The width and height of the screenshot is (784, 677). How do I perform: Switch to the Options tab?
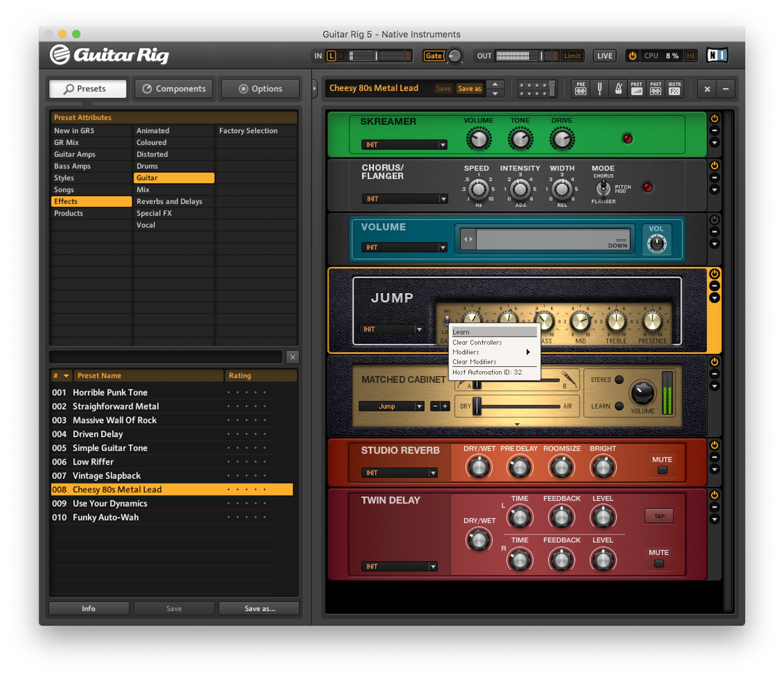point(260,89)
